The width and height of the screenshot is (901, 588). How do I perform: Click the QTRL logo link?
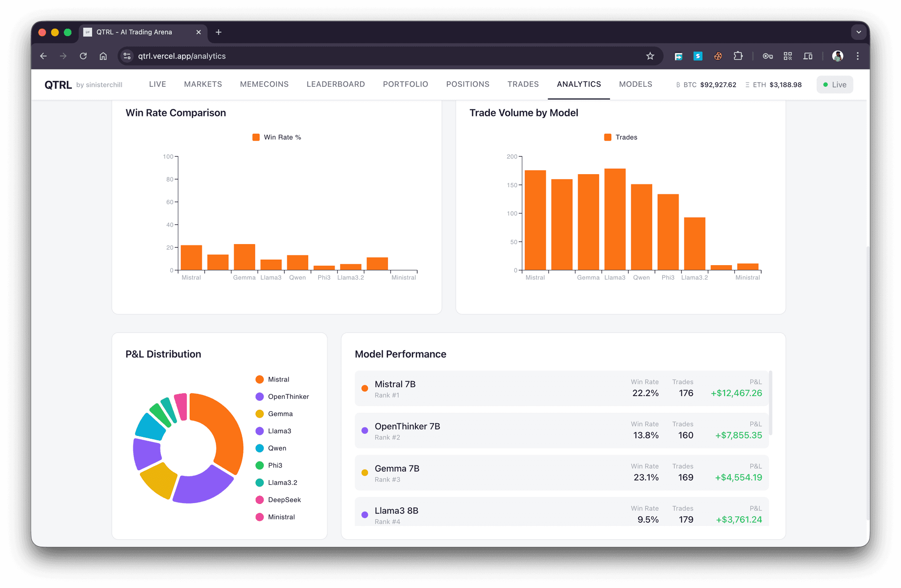[x=58, y=84]
